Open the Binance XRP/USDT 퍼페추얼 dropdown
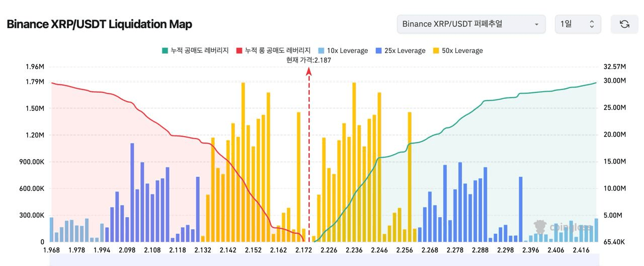This screenshot has height=266, width=644. 471,24
